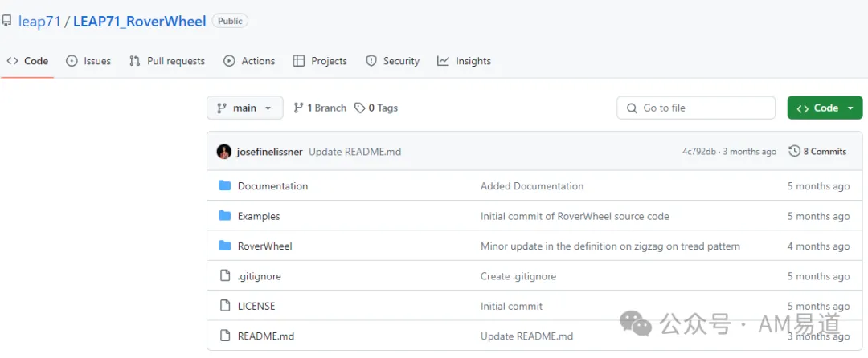Screen dimensions: 868x358
Task: Select the Code tab
Action: point(27,61)
